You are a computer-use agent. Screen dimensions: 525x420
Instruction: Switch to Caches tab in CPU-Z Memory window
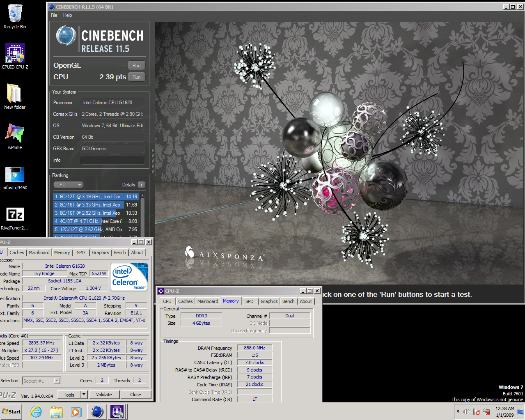[x=186, y=301]
